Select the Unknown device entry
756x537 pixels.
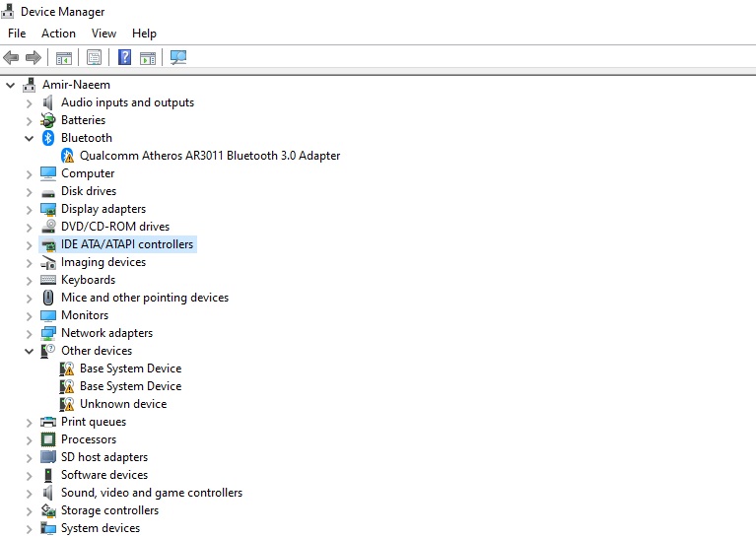click(x=123, y=404)
